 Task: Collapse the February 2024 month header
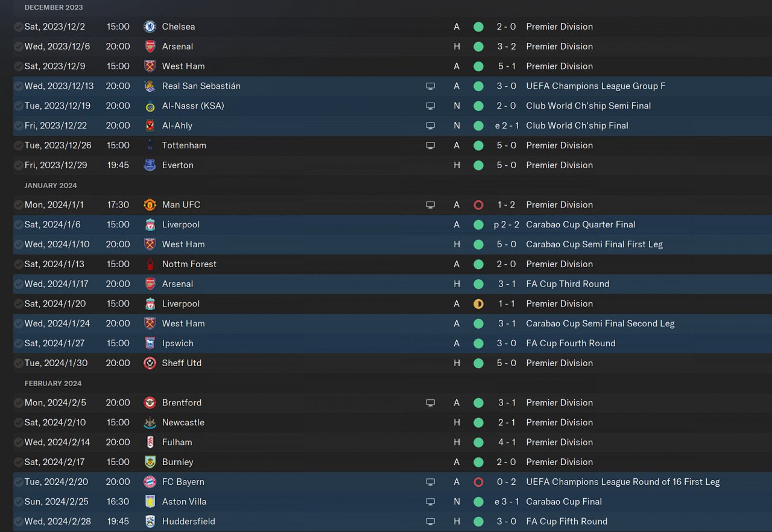[x=53, y=383]
